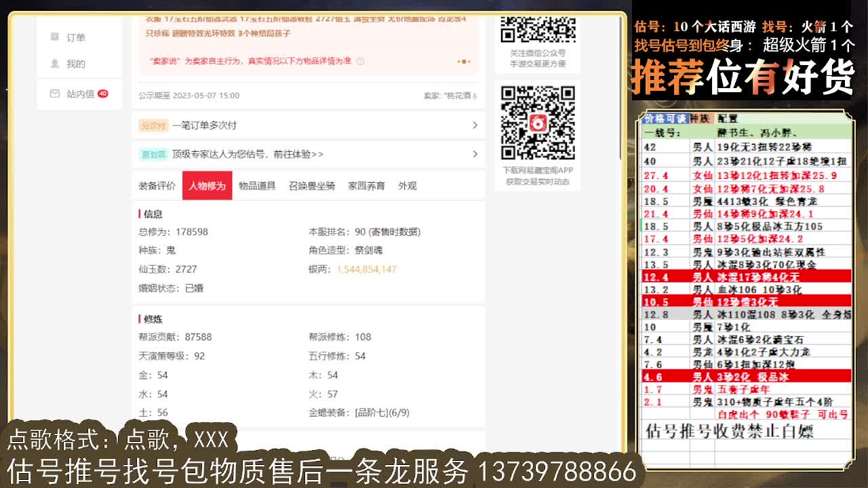Select the 我的 profile icon in sidebar

(55, 63)
